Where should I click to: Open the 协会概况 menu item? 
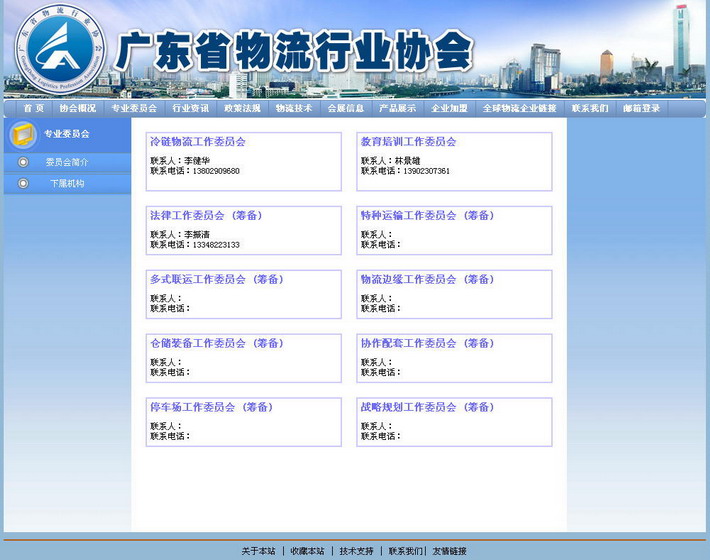(78, 108)
